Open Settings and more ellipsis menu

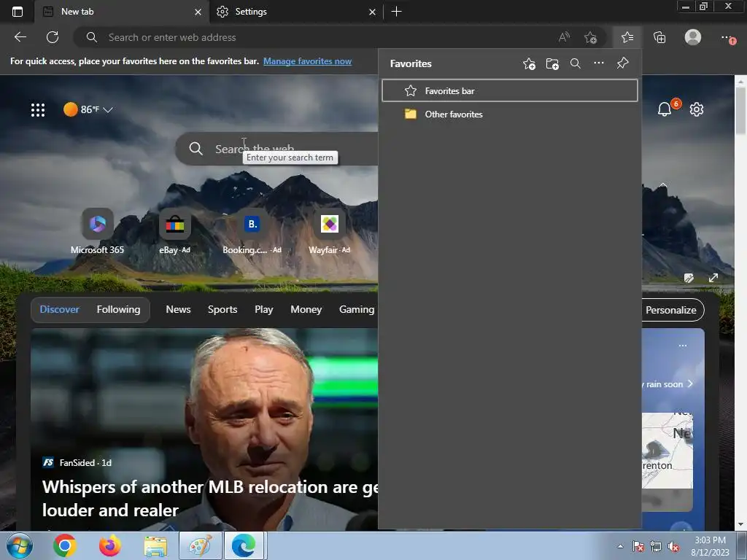click(728, 38)
